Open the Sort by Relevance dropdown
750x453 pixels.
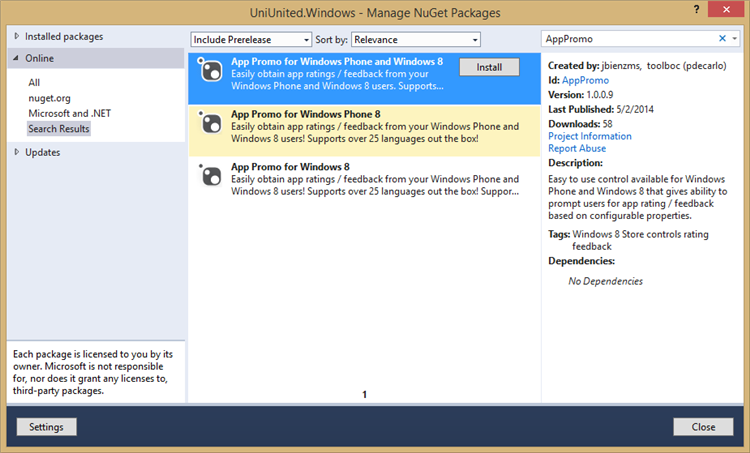(416, 40)
